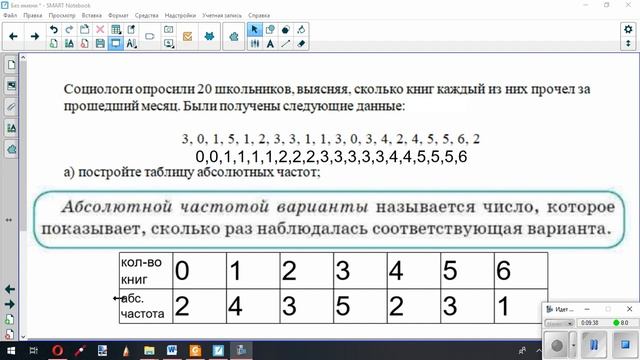The height and width of the screenshot is (360, 640).
Task: Open the Gallery sidebar tab
Action: [x=11, y=86]
